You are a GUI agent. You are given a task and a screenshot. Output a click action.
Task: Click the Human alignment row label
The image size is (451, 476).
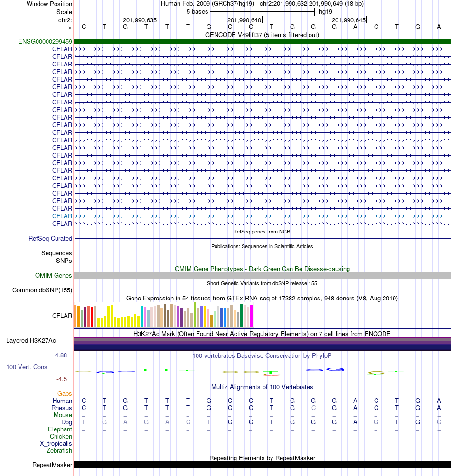coord(62,401)
